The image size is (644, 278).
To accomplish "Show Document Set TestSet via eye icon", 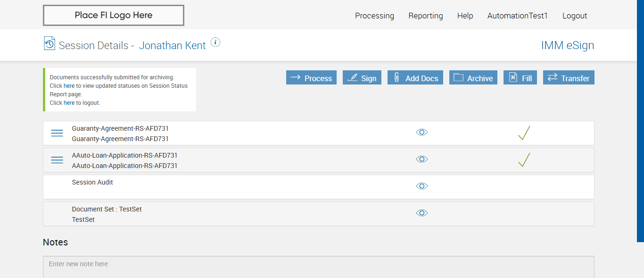I will tap(422, 213).
